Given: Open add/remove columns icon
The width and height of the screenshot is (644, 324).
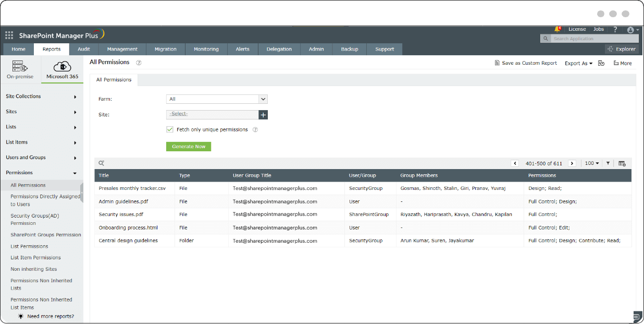Looking at the screenshot, I should tap(622, 163).
